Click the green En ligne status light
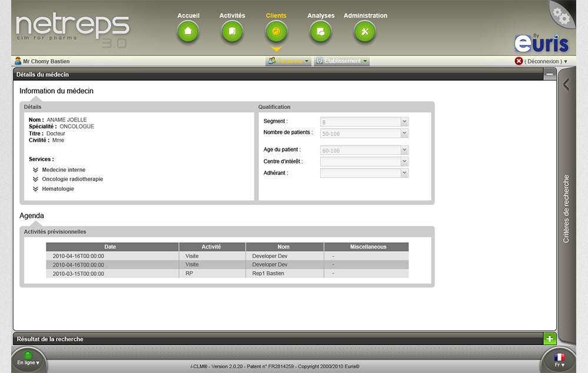The image size is (588, 373). [x=28, y=355]
